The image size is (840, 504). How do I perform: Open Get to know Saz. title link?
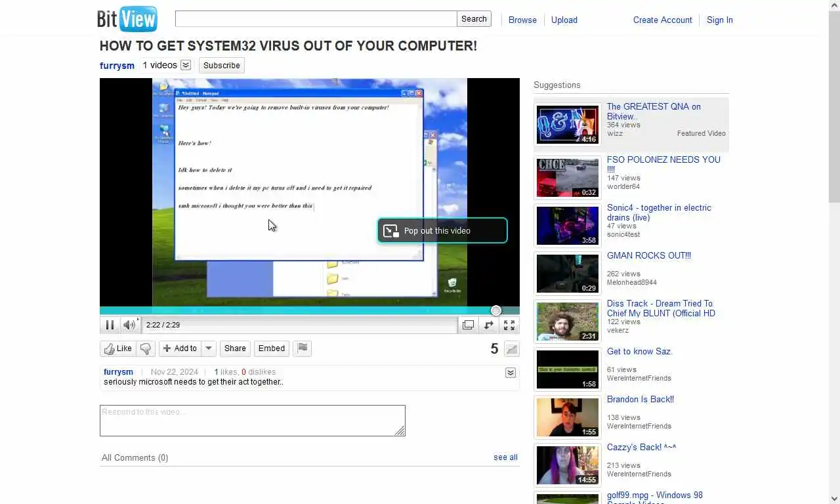[640, 351]
